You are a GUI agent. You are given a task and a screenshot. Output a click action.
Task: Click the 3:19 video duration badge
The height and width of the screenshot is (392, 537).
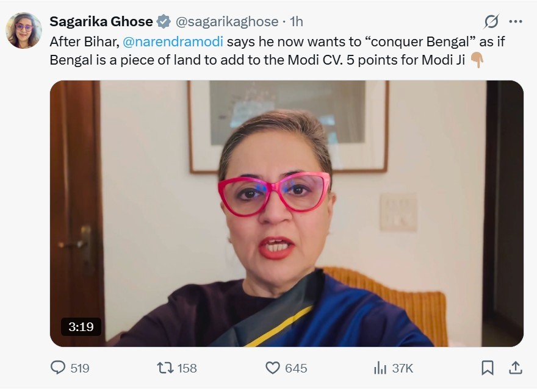click(81, 327)
